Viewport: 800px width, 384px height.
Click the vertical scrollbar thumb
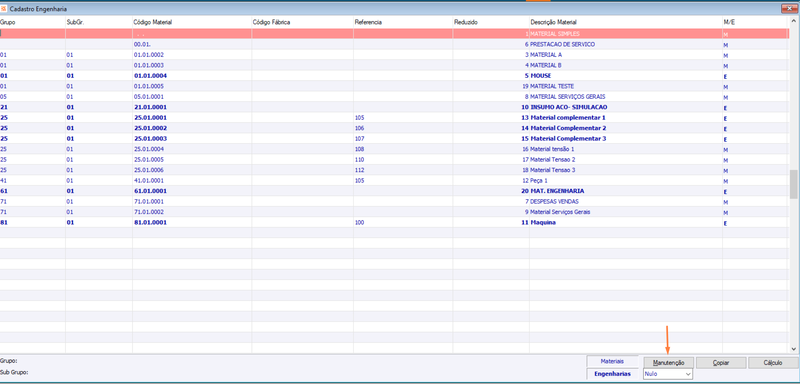pyautogui.click(x=793, y=184)
